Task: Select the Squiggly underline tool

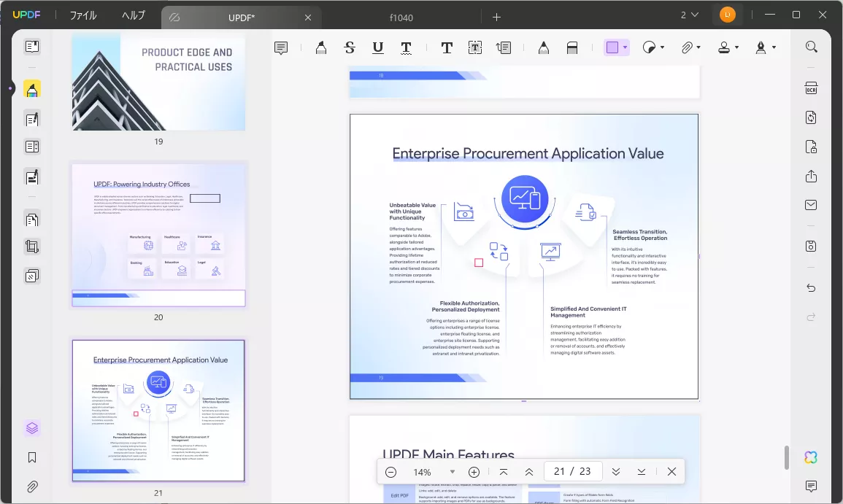Action: click(407, 48)
